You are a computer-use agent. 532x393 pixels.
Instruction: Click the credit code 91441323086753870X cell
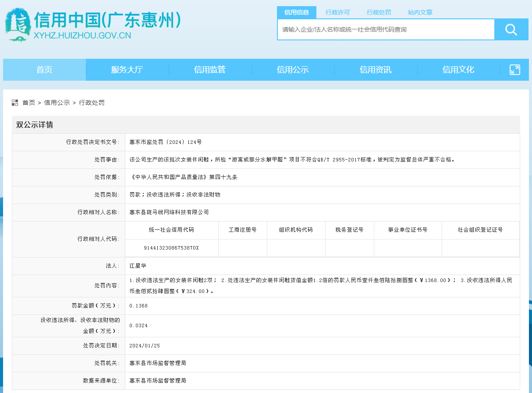[171, 248]
